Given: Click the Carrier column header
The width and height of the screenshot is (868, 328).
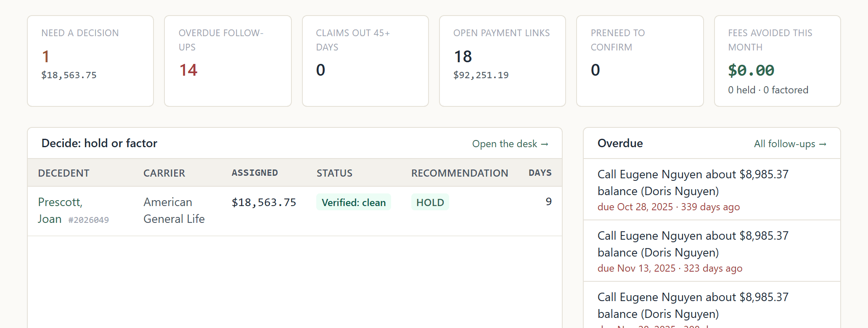Looking at the screenshot, I should [164, 173].
